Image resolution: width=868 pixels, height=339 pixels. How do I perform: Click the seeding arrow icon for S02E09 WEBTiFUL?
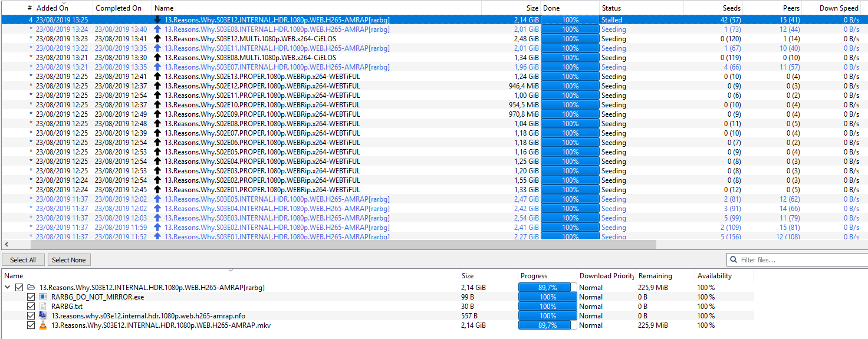pos(157,114)
